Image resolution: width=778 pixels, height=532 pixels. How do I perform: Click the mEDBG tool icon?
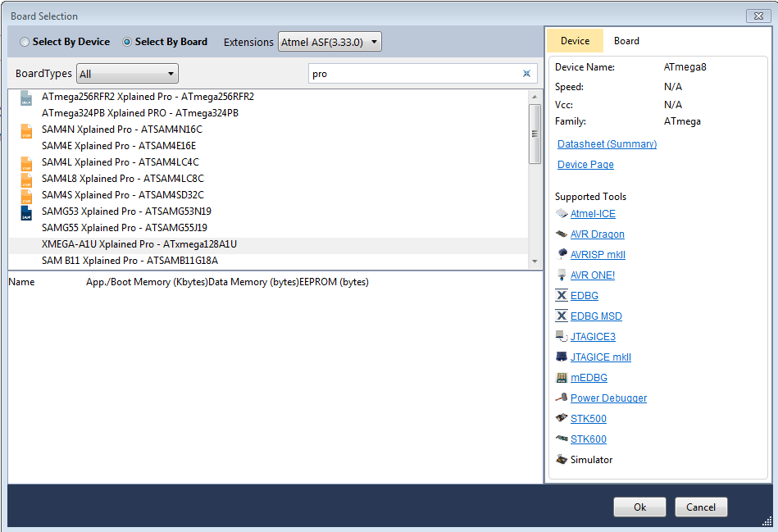pyautogui.click(x=562, y=378)
